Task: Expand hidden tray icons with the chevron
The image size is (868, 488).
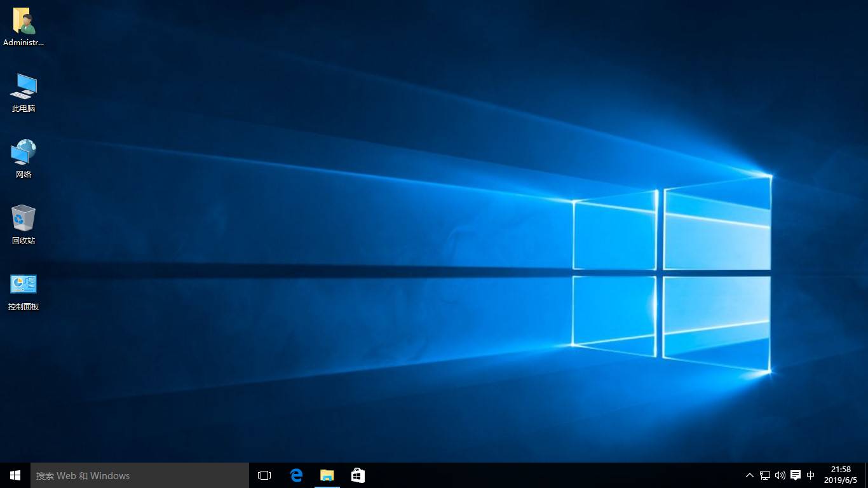Action: point(750,475)
